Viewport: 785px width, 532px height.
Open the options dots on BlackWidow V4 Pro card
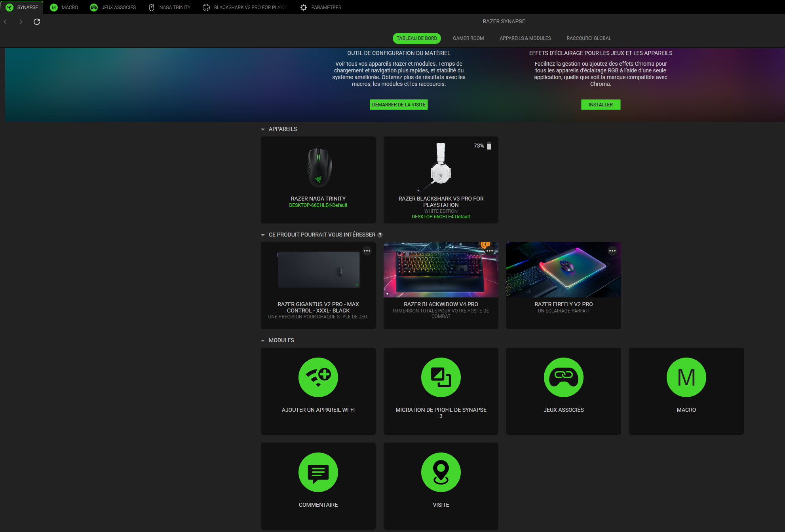490,251
